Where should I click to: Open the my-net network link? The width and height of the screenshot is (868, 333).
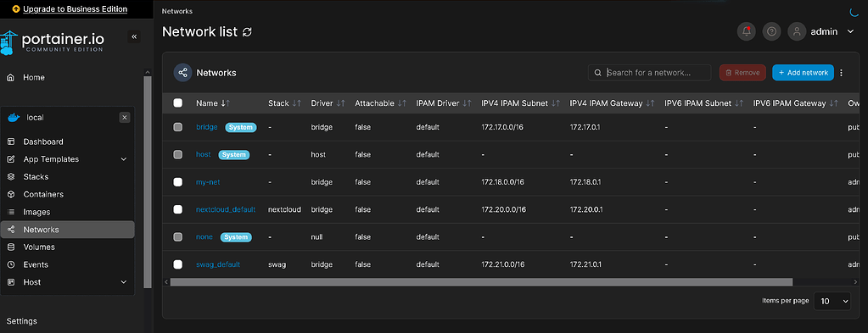click(208, 182)
